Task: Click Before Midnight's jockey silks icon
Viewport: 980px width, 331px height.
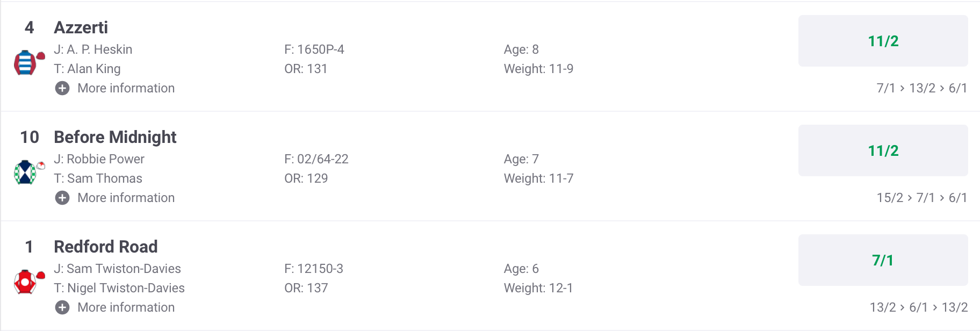Action: click(x=26, y=172)
